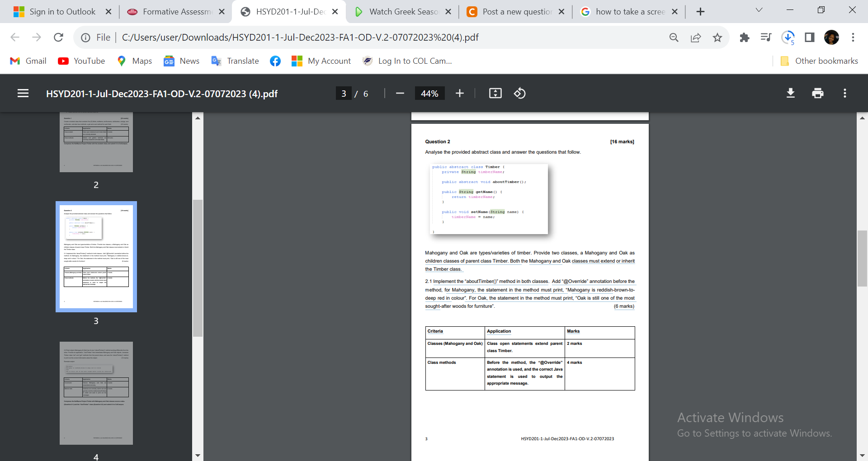This screenshot has height=461, width=868.
Task: Click the fit-to-page icon
Action: coord(495,93)
